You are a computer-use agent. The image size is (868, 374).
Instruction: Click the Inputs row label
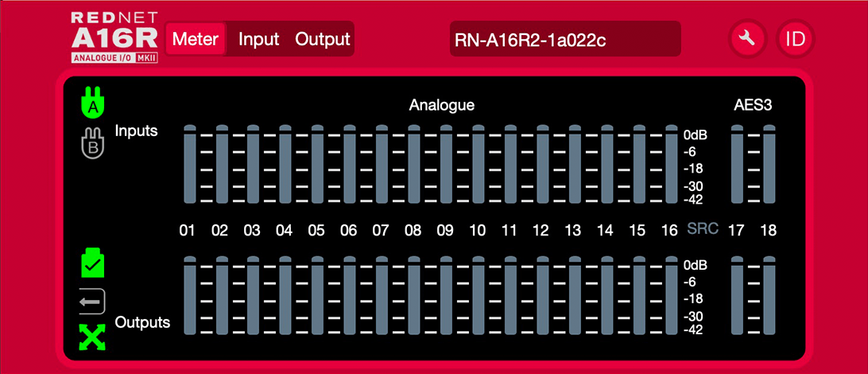[136, 131]
